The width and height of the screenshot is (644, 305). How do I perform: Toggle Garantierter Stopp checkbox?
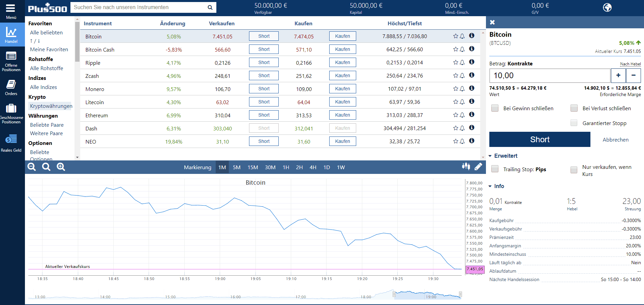pyautogui.click(x=574, y=123)
